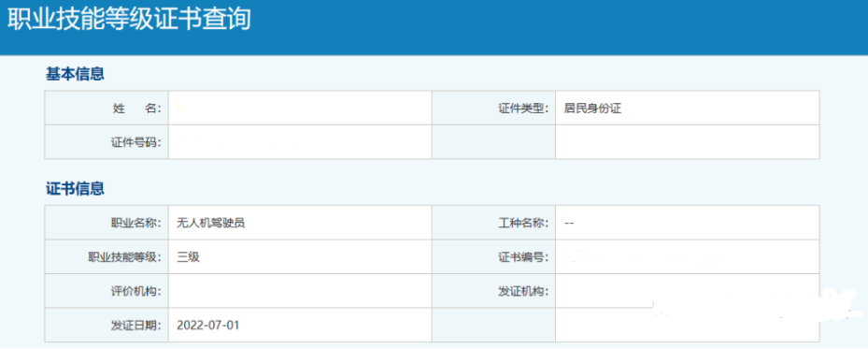Click the 工种名称 label cell
This screenshot has width=868, height=349.
click(493, 223)
